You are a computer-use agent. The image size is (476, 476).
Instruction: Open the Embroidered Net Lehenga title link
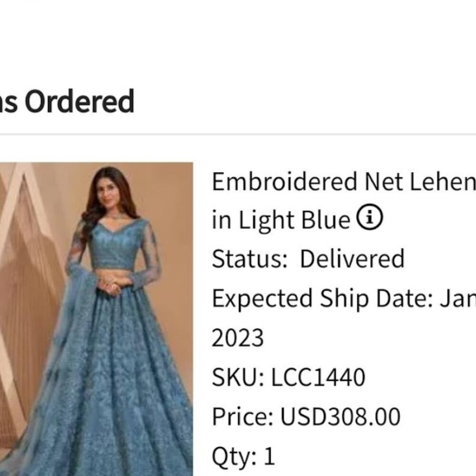click(x=344, y=182)
